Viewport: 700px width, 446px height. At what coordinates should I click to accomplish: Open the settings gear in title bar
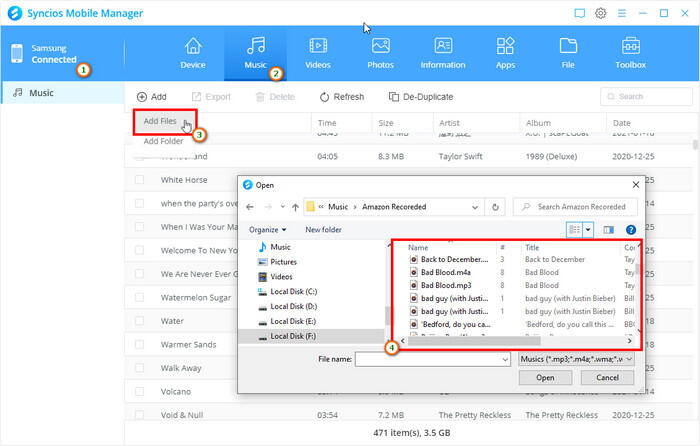(601, 13)
